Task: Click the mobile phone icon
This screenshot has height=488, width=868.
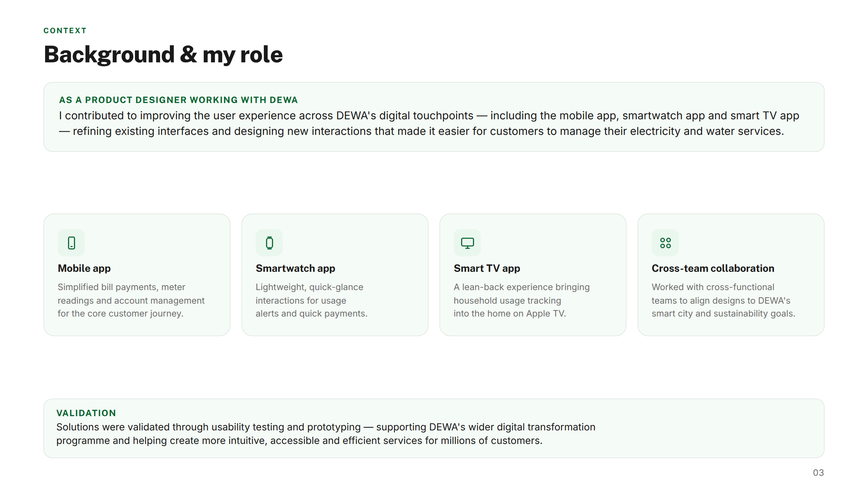Action: point(71,243)
